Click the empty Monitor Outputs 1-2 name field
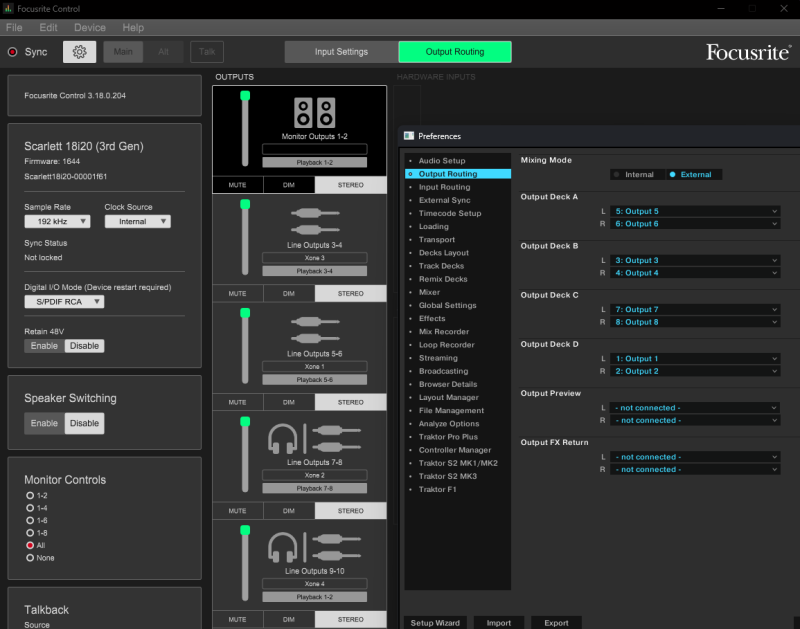Image resolution: width=800 pixels, height=629 pixels. click(314, 149)
